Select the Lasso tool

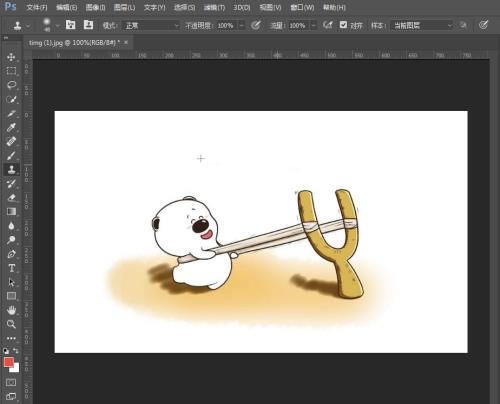point(11,85)
